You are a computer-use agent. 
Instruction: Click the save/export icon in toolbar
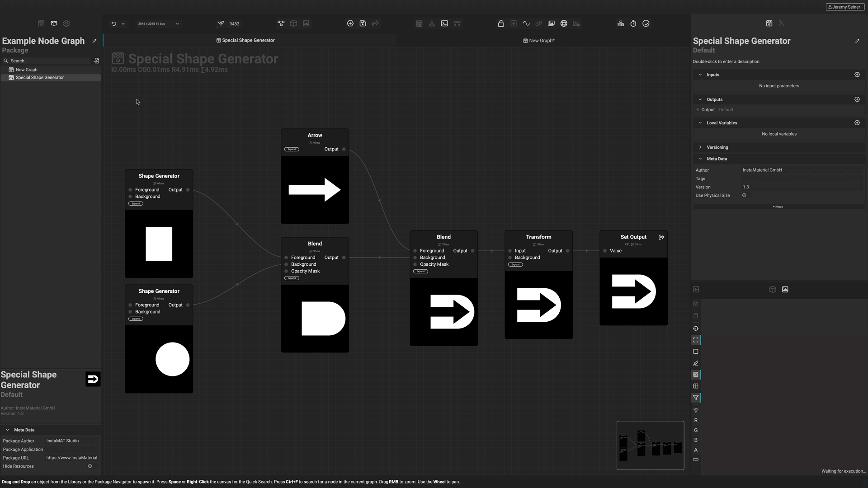pos(363,23)
